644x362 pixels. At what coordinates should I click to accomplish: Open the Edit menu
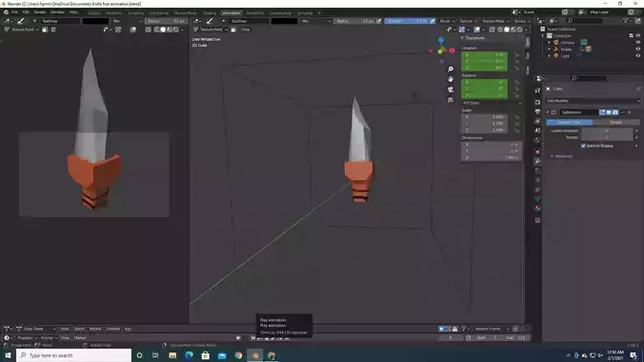(x=26, y=12)
